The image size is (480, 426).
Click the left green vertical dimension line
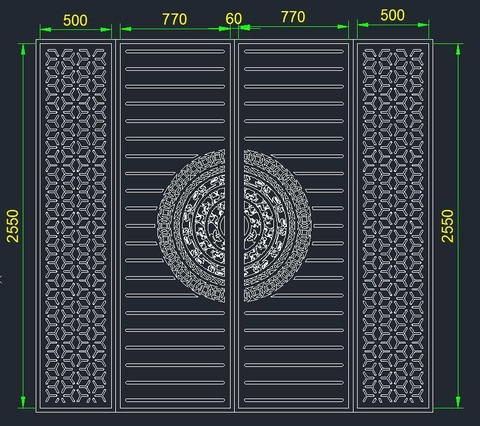coord(23,226)
